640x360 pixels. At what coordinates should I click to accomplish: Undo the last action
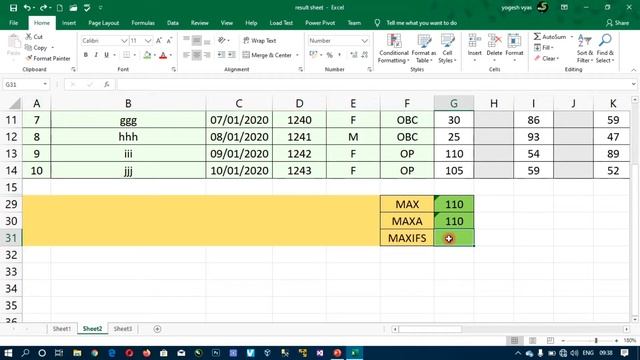coord(27,7)
